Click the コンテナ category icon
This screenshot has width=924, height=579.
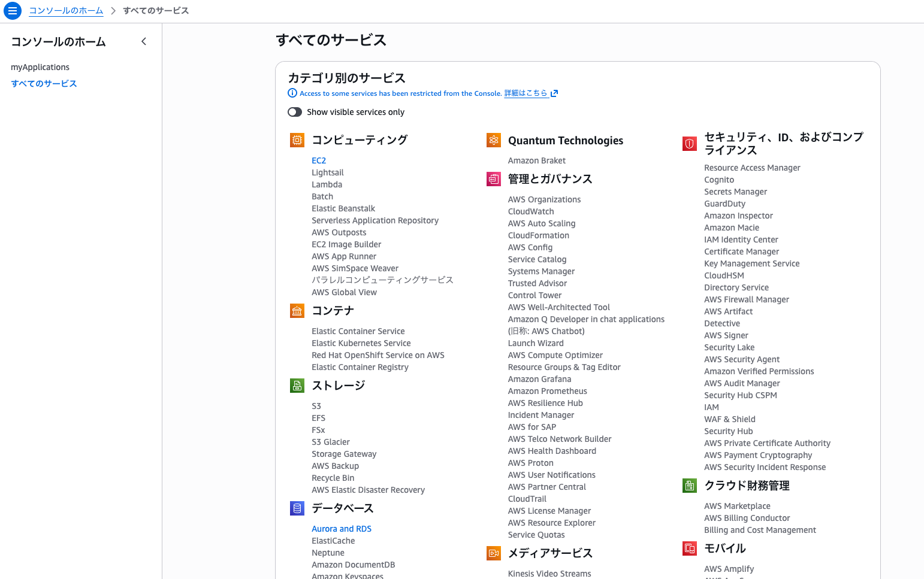[x=297, y=311]
